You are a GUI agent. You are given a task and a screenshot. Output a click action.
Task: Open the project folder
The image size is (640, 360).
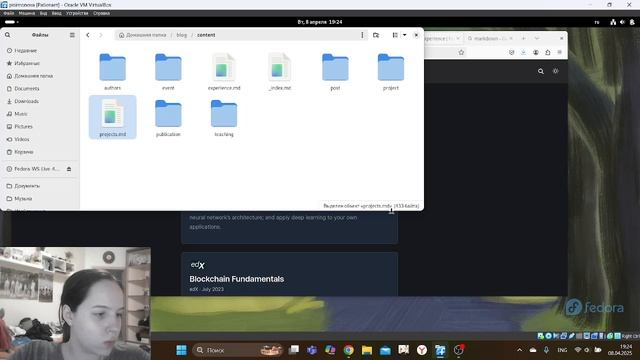point(391,72)
